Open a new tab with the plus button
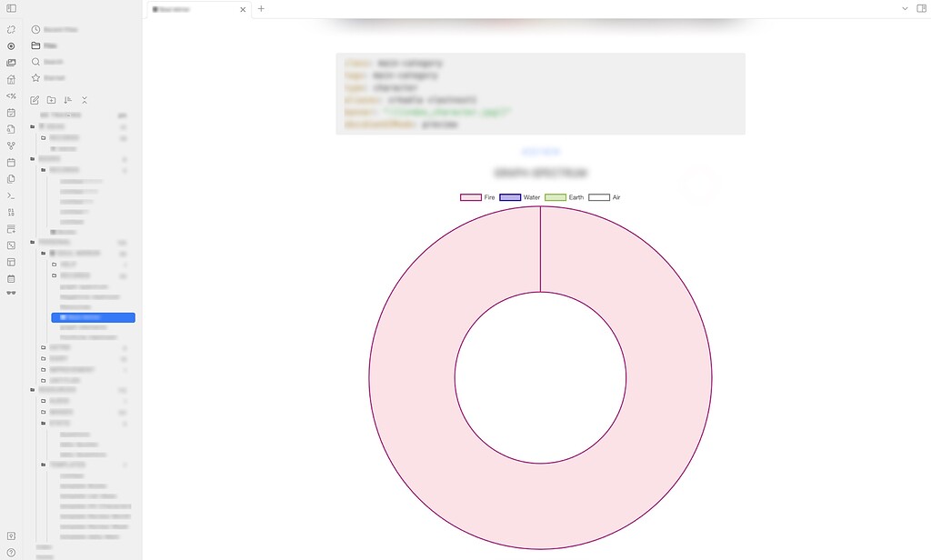The width and height of the screenshot is (931, 560). [x=262, y=9]
